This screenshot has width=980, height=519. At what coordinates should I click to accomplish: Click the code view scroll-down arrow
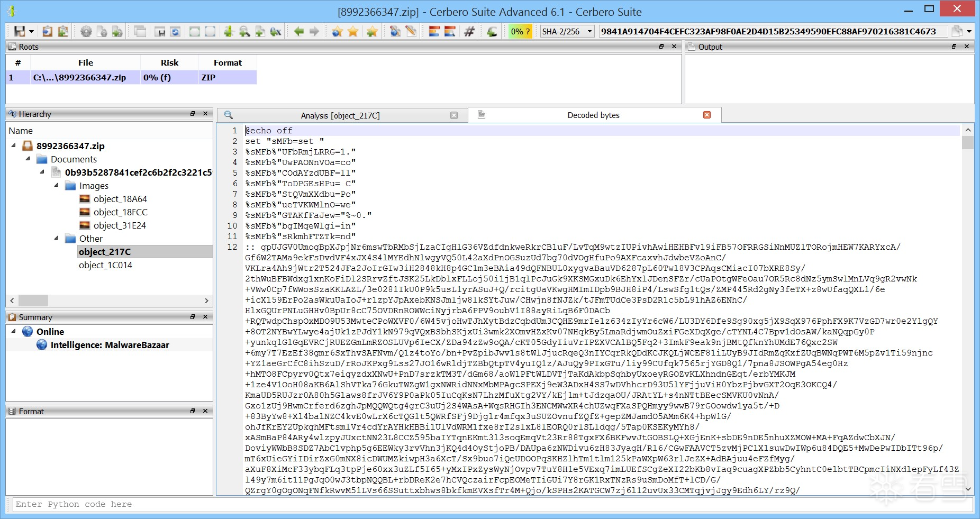click(x=968, y=489)
